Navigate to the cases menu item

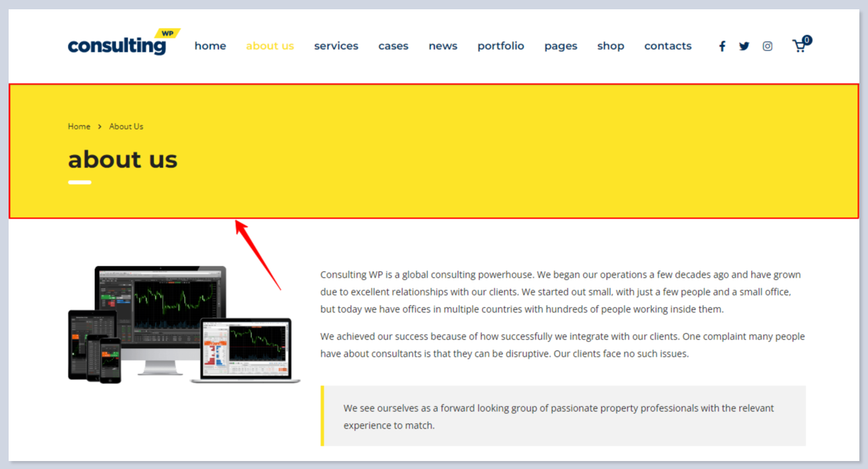click(393, 46)
